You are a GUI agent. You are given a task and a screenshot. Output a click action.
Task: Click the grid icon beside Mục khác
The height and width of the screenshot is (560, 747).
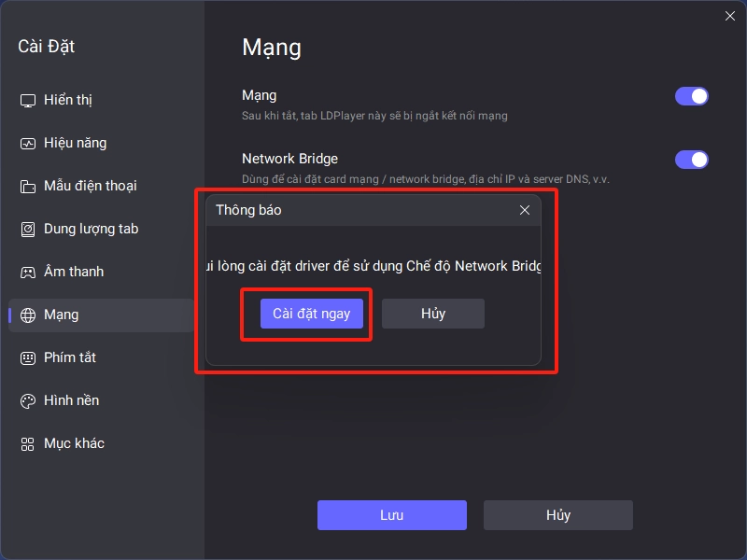pyautogui.click(x=28, y=444)
